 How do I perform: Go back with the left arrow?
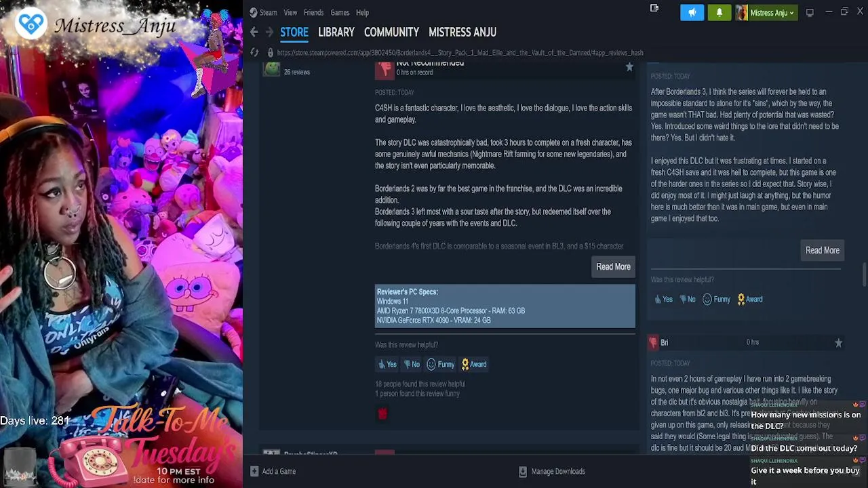click(254, 32)
